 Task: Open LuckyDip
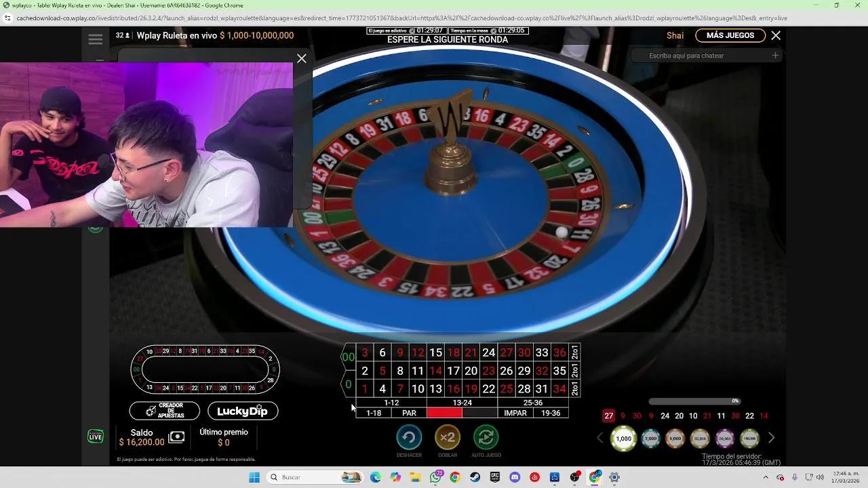tap(243, 411)
